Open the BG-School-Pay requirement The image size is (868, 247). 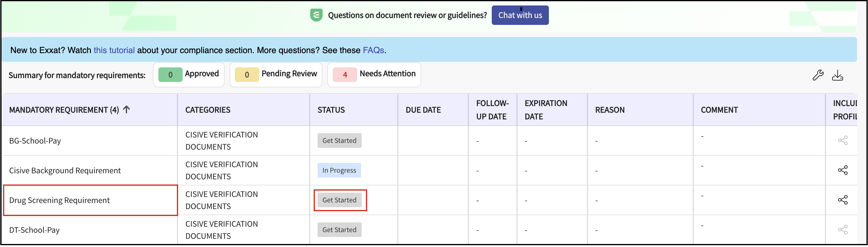35,141
